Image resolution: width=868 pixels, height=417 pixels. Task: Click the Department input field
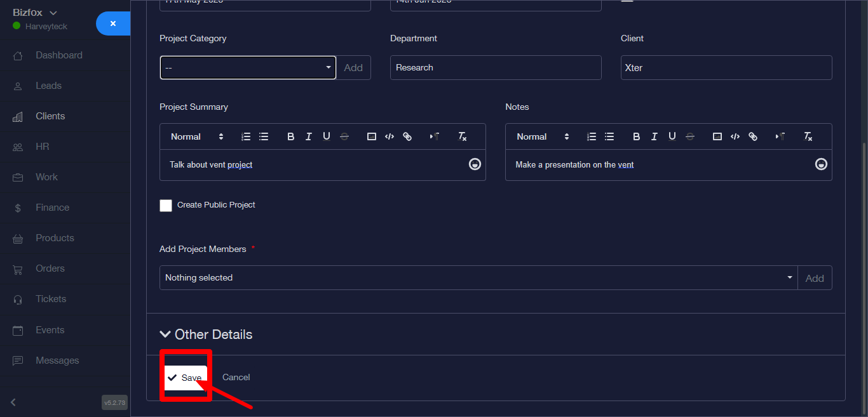pos(495,67)
